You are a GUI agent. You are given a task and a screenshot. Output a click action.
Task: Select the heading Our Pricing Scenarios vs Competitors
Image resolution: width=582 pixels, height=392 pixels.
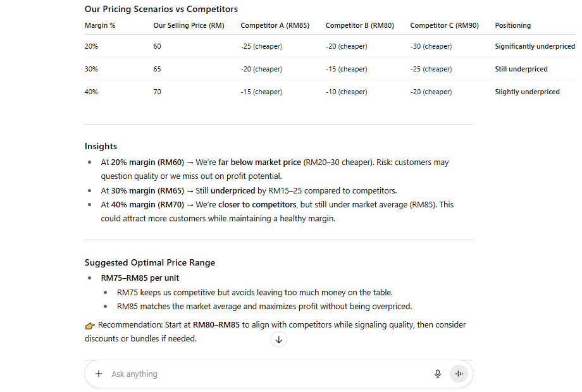161,9
